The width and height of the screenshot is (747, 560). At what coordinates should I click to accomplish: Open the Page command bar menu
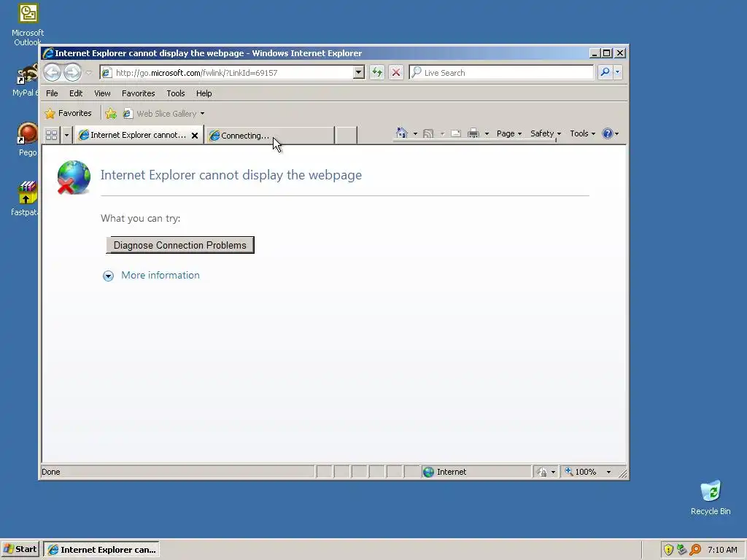(508, 134)
